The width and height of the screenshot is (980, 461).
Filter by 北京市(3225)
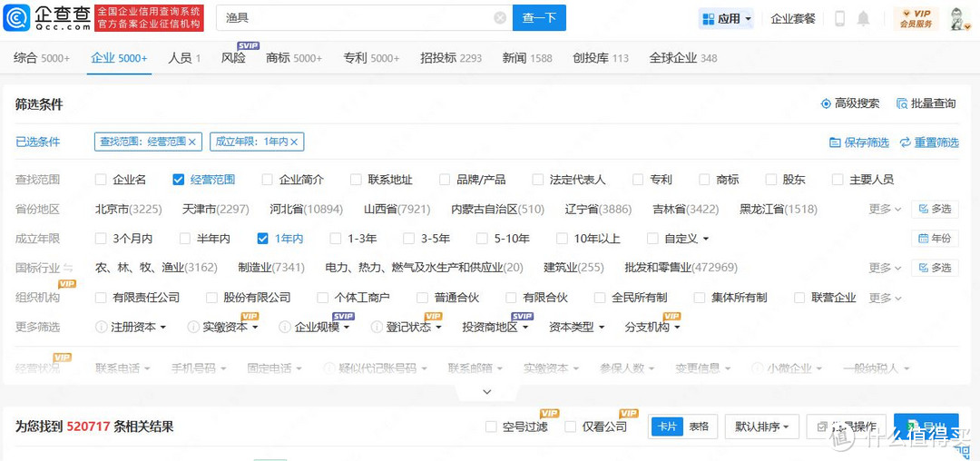click(x=128, y=210)
